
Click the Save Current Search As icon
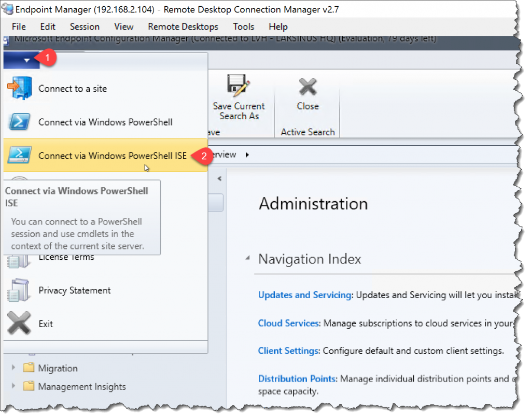239,85
